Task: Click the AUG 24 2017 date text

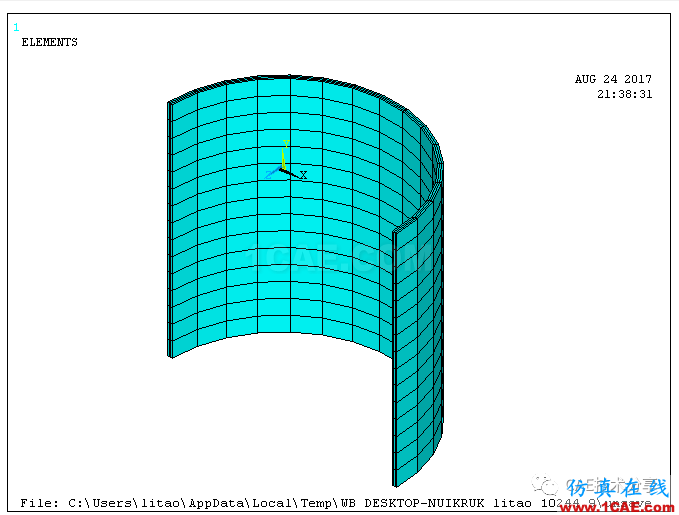Action: click(613, 79)
